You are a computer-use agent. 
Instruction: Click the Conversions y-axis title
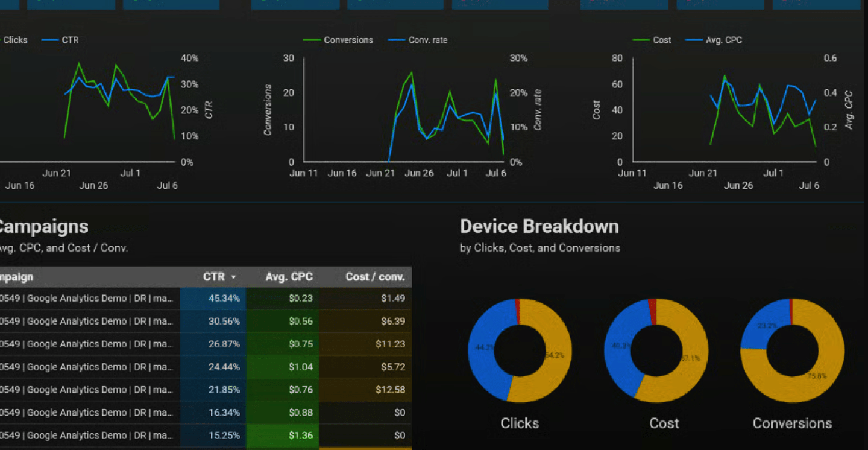coord(268,110)
